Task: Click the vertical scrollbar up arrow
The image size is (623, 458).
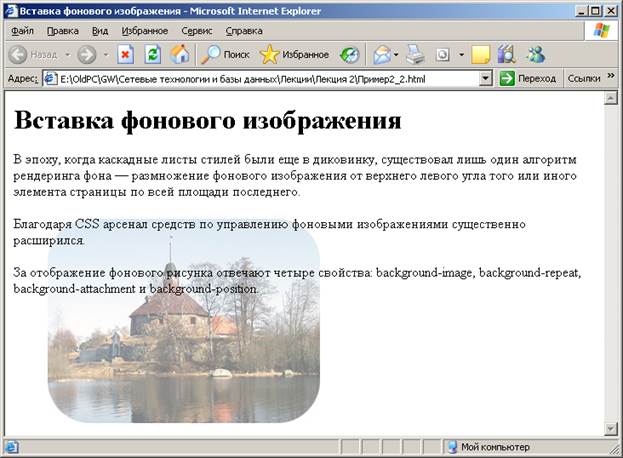Action: pyautogui.click(x=610, y=98)
